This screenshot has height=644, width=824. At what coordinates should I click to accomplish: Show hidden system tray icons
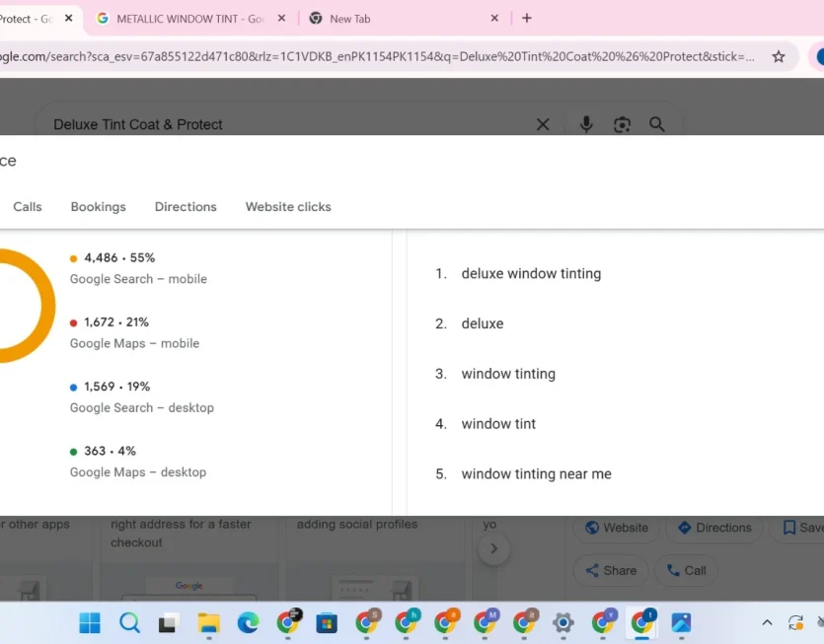click(767, 623)
